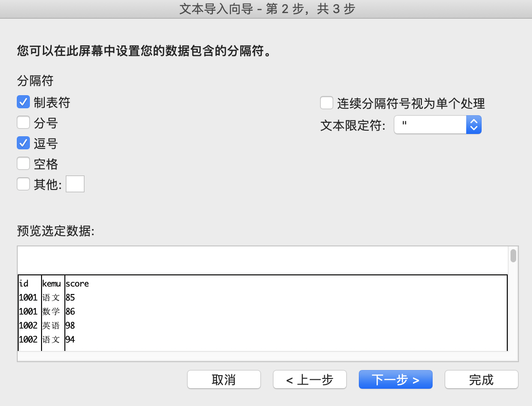The width and height of the screenshot is (532, 406).
Task: Click the 'score' header in preview
Action: 77,284
